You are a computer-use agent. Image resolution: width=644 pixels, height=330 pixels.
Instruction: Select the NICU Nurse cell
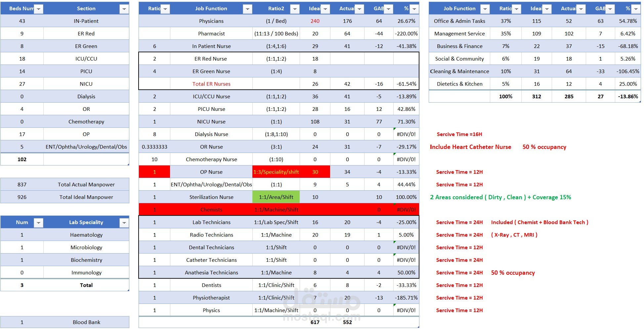click(211, 121)
